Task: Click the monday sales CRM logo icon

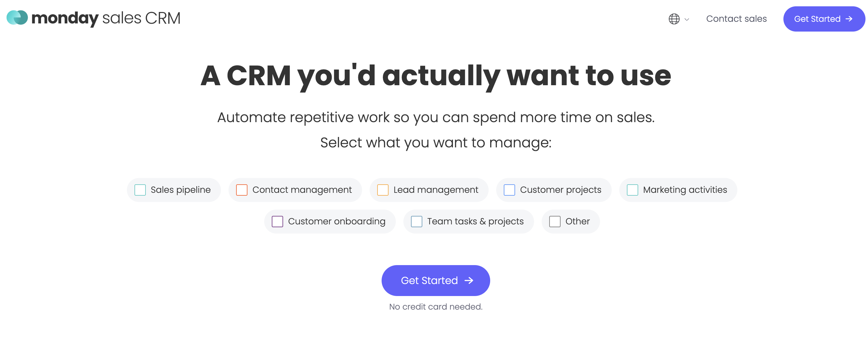Action: coord(17,18)
